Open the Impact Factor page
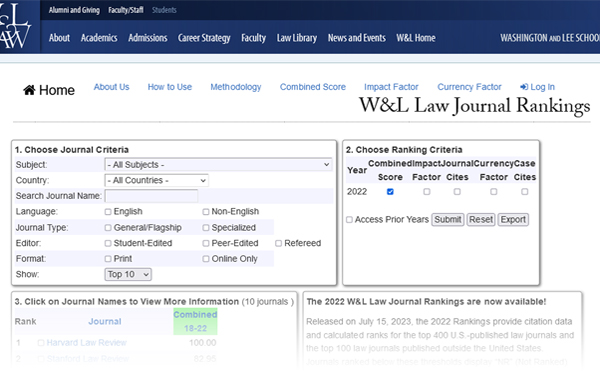600x377 pixels. 391,87
